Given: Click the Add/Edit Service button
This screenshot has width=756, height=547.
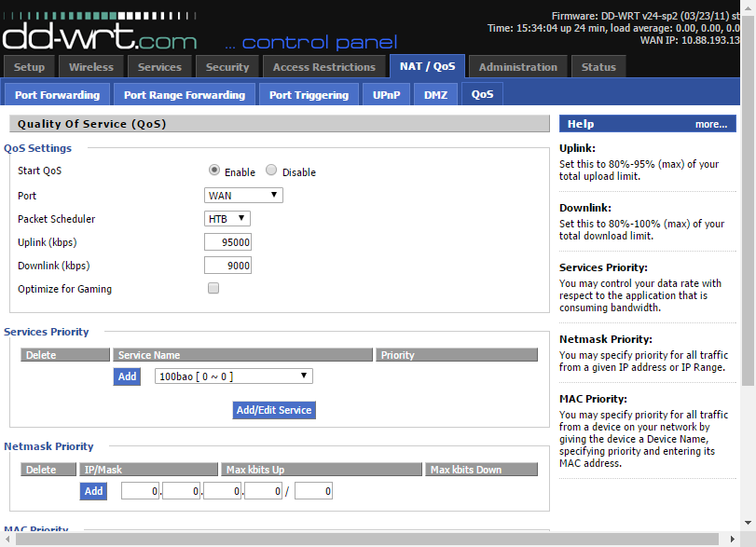Looking at the screenshot, I should coord(274,410).
